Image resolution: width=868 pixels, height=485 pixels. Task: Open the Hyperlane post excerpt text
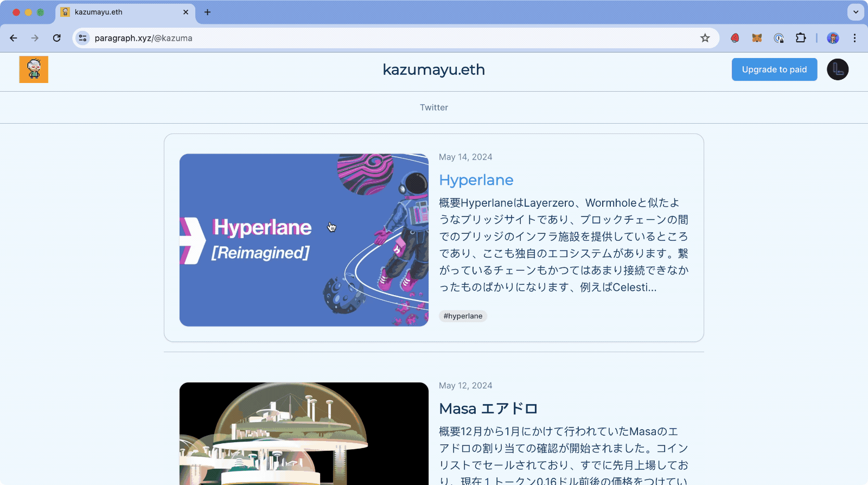click(564, 245)
